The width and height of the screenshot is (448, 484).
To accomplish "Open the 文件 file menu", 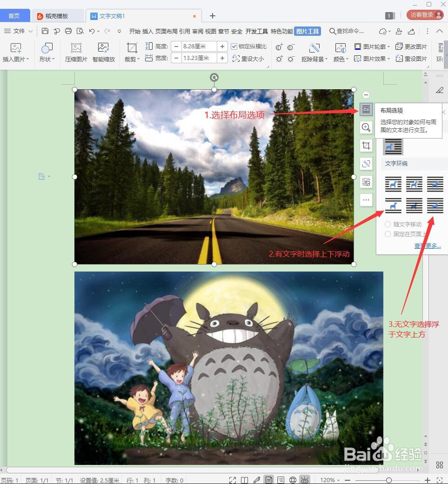I will click(x=18, y=31).
